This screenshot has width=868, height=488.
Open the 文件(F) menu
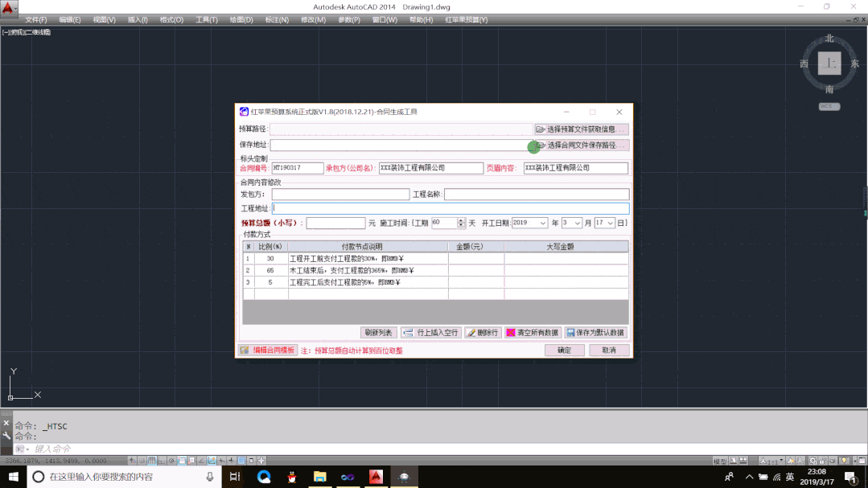[36, 20]
